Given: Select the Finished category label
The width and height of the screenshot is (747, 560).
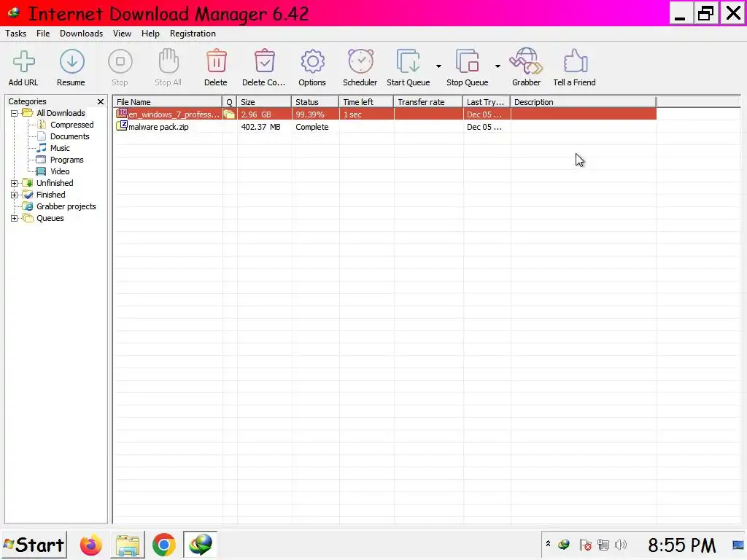Looking at the screenshot, I should 50,194.
